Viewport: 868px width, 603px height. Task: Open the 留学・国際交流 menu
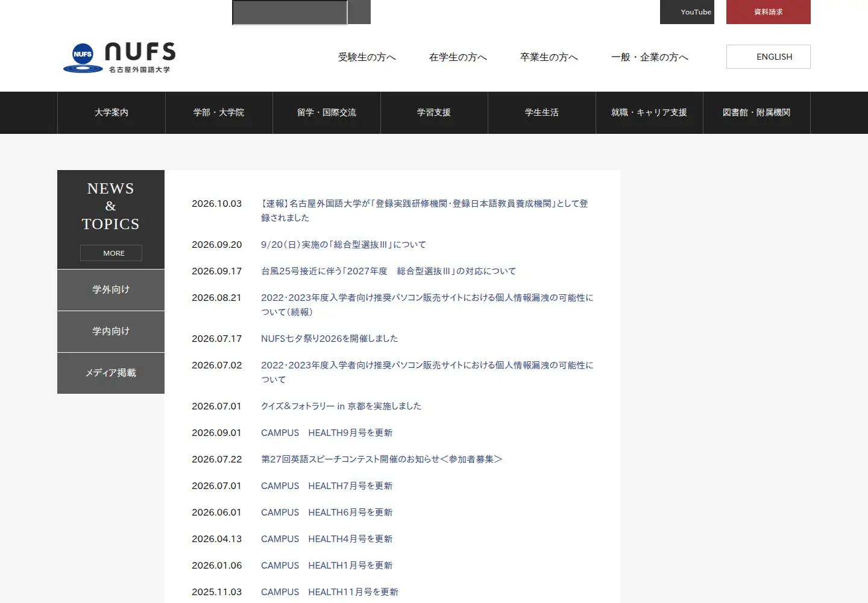pyautogui.click(x=327, y=113)
